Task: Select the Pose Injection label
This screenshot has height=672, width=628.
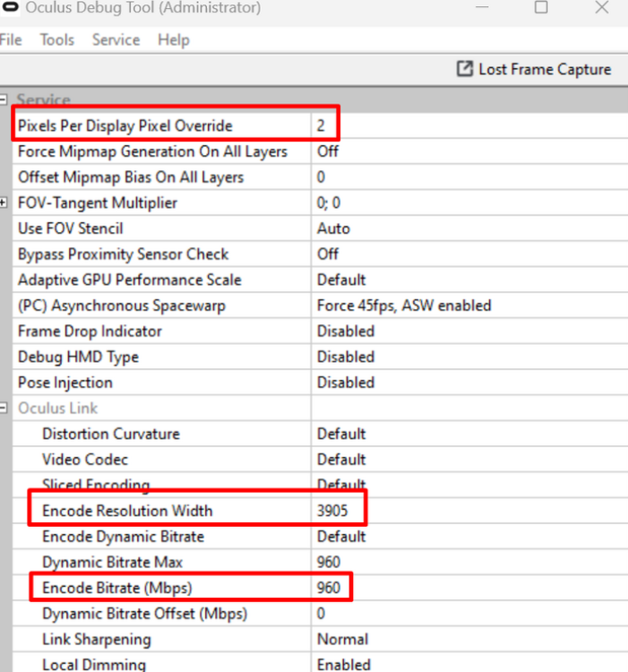Action: click(65, 383)
